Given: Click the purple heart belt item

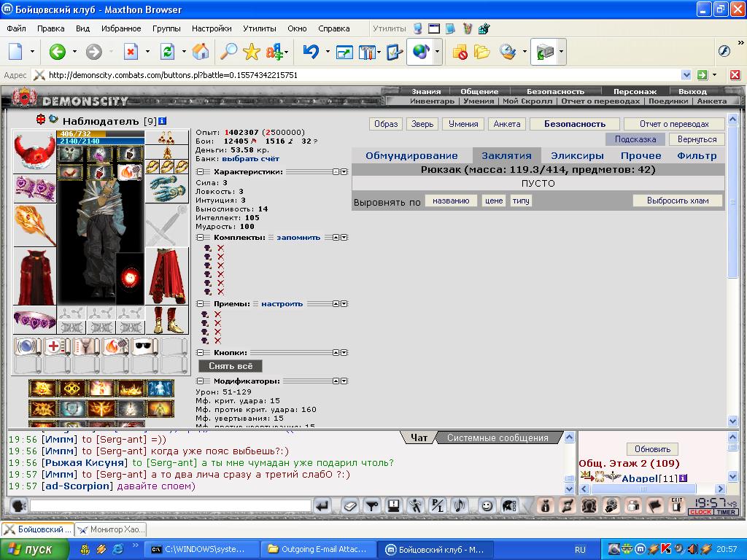Looking at the screenshot, I should pos(34,320).
